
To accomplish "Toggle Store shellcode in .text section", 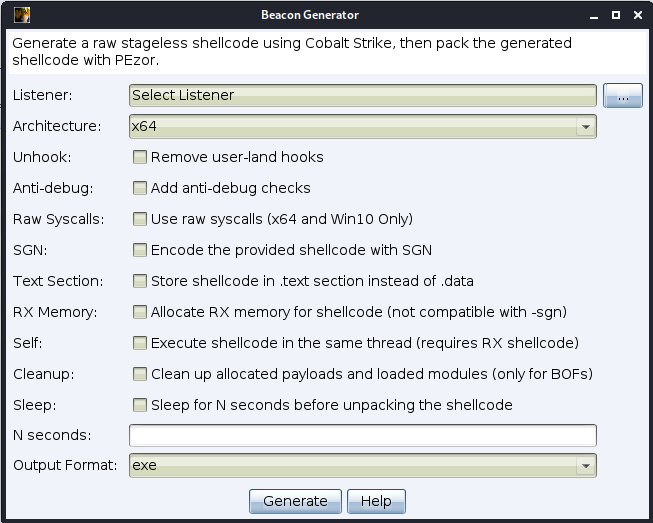I will 140,281.
